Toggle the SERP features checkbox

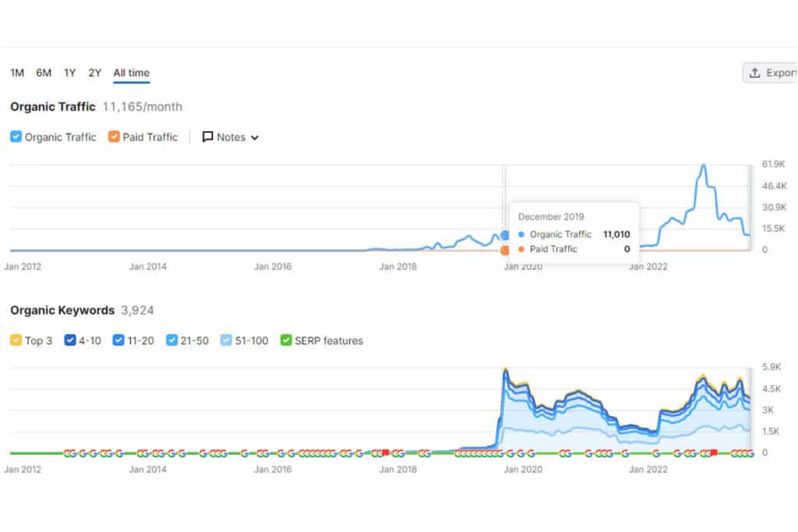pyautogui.click(x=286, y=340)
